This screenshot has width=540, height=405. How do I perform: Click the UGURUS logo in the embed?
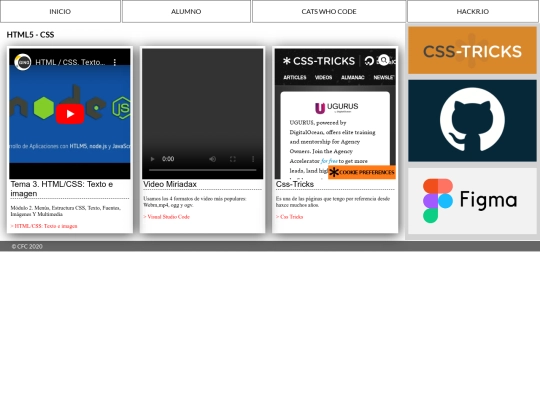click(336, 107)
